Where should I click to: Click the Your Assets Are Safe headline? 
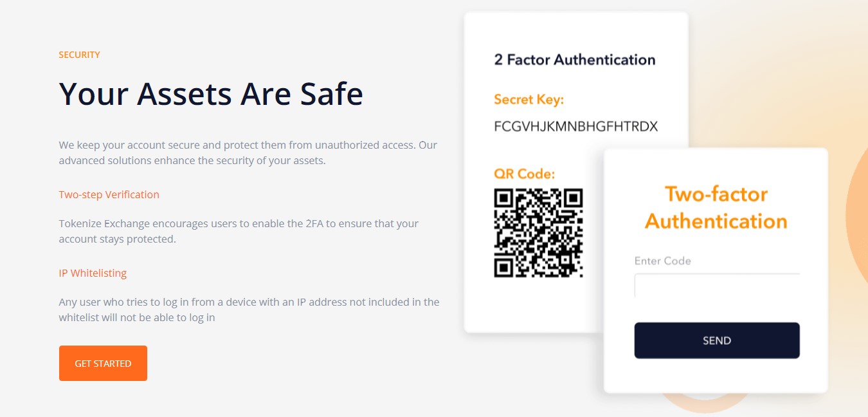click(211, 93)
